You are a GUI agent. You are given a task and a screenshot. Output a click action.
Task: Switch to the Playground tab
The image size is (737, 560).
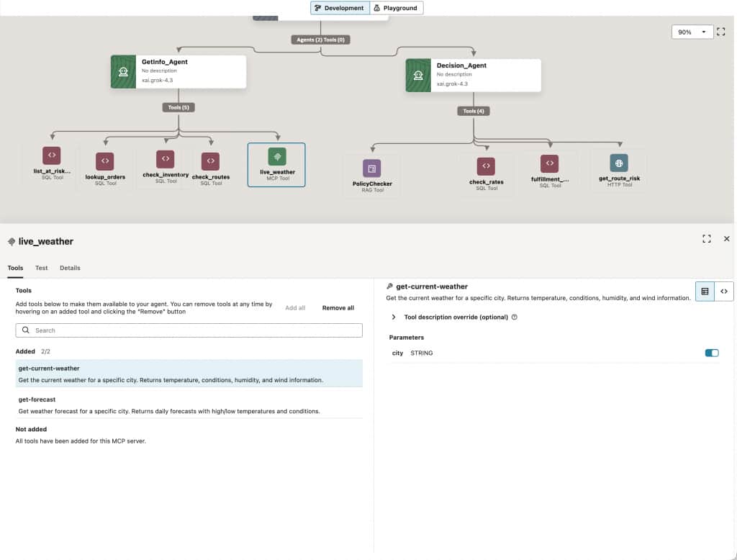[x=397, y=8]
